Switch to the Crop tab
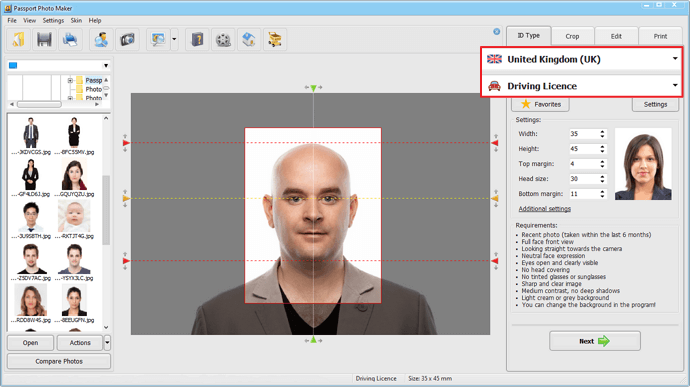The image size is (690, 387). [x=572, y=36]
